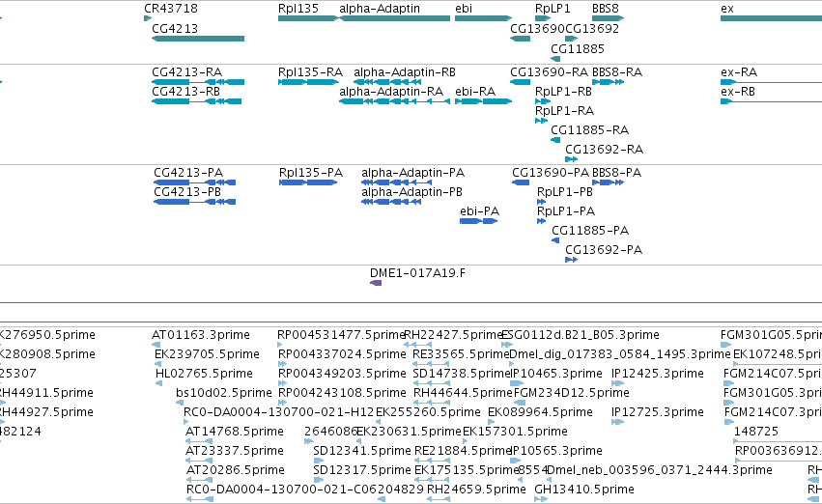The width and height of the screenshot is (822, 504).
Task: Select the EK089964.5prime EST label
Action: point(541,411)
